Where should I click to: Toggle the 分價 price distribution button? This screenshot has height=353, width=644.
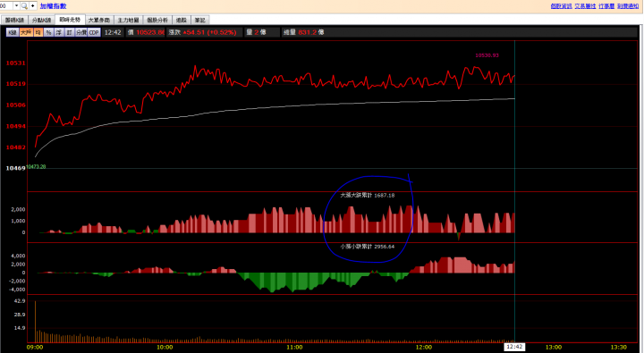80,32
